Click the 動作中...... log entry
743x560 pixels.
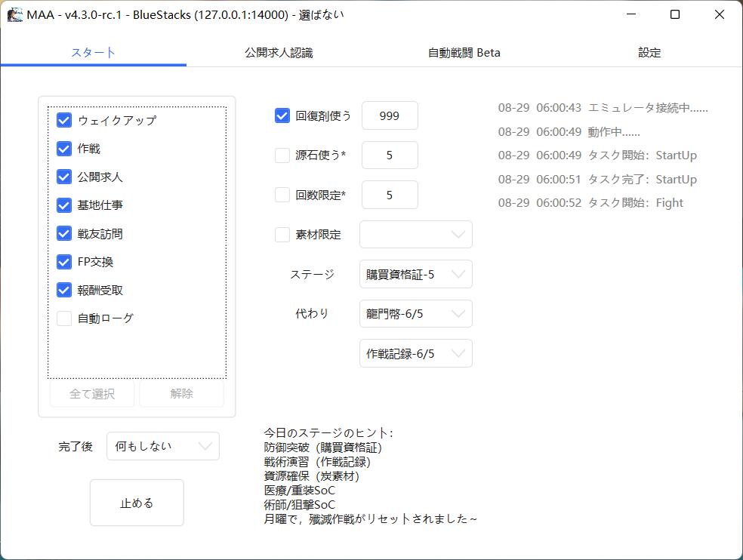pos(569,132)
